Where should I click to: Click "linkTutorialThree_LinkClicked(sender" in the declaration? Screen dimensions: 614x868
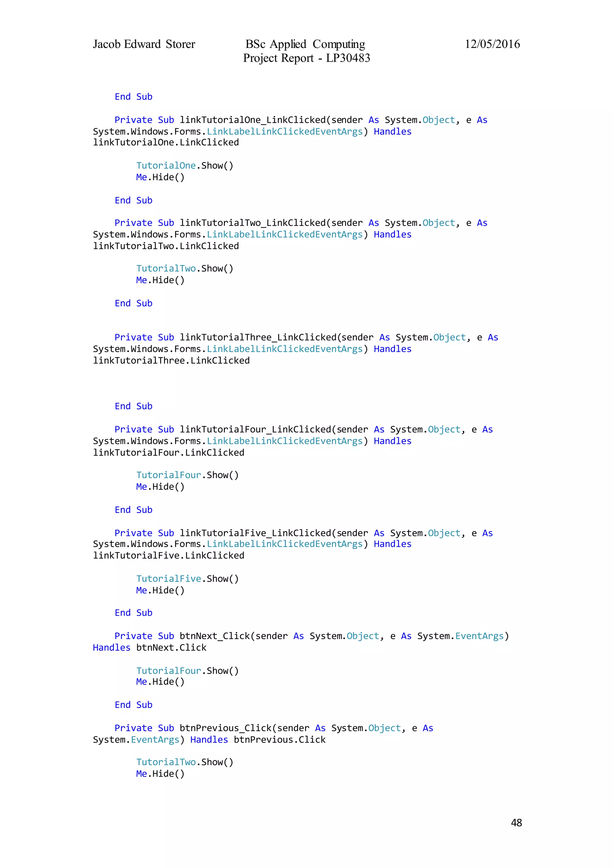click(276, 337)
